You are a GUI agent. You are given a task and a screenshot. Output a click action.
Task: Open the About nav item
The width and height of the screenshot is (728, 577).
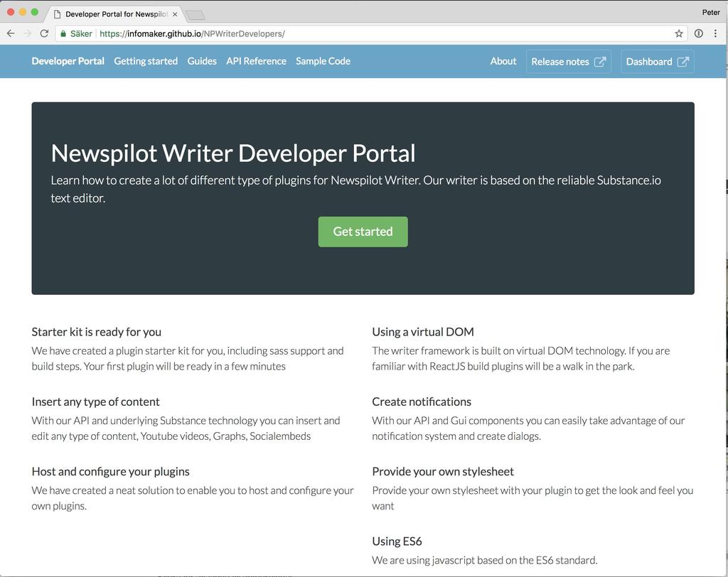click(503, 61)
